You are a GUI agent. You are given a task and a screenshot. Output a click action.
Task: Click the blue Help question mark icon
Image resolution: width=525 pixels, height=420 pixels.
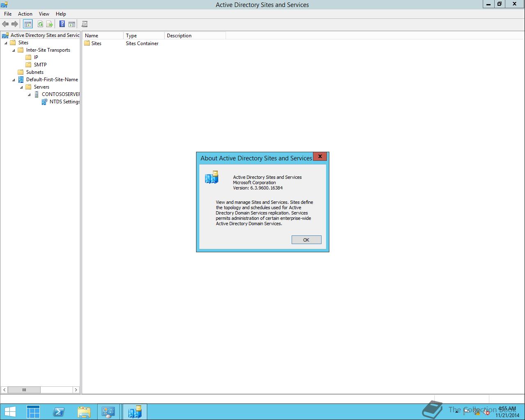pos(62,24)
